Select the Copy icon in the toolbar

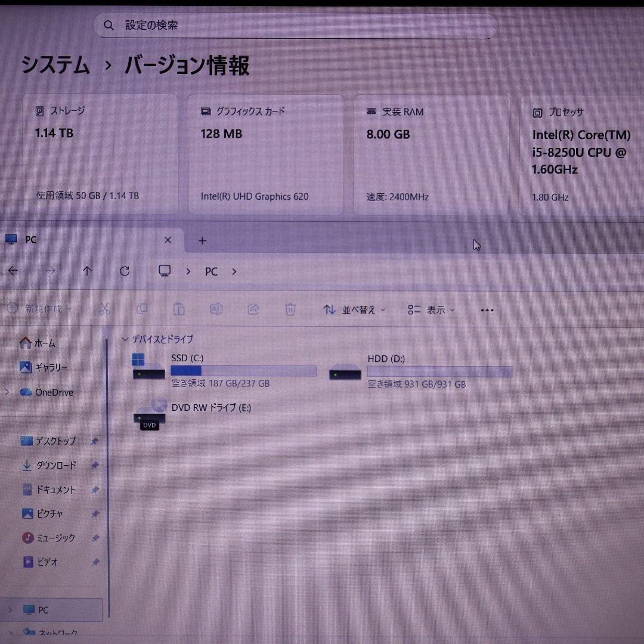[142, 309]
